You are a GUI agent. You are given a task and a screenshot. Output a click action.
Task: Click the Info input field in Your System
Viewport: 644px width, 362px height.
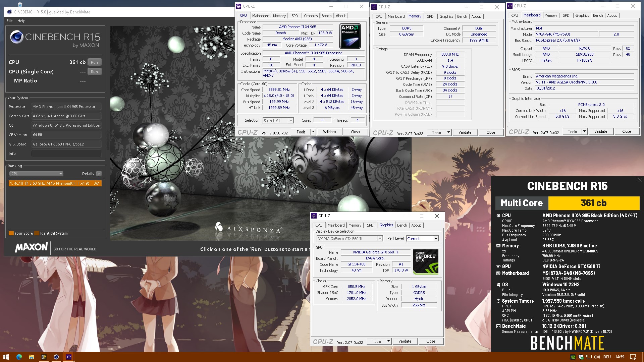click(x=66, y=154)
